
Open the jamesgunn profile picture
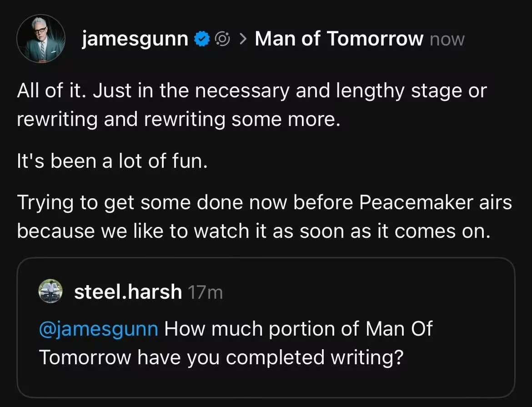pyautogui.click(x=41, y=39)
